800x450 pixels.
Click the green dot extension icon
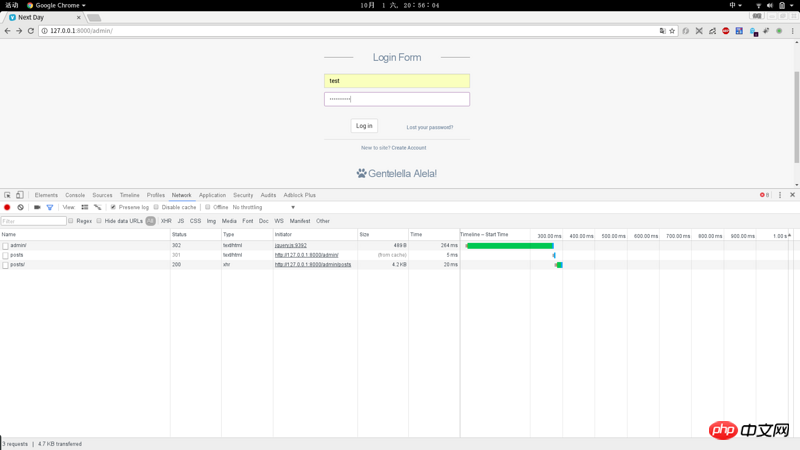pyautogui.click(x=779, y=31)
